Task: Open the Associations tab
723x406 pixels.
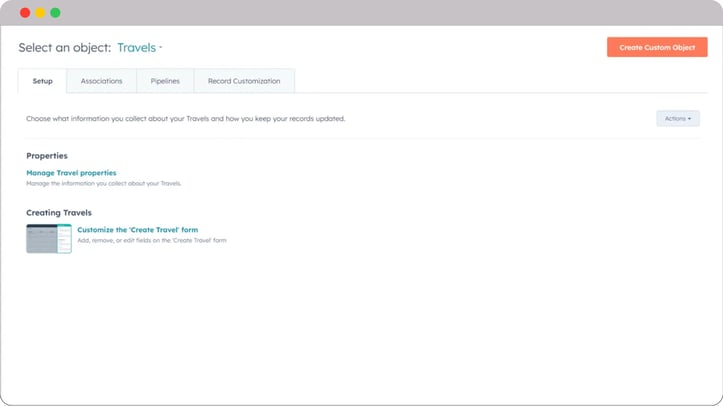Action: [101, 81]
